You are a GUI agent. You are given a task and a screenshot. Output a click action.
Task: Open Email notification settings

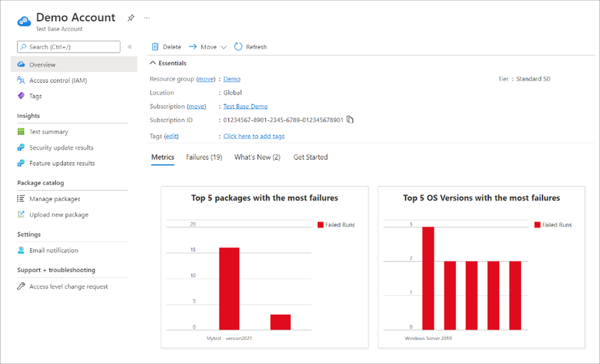(53, 250)
